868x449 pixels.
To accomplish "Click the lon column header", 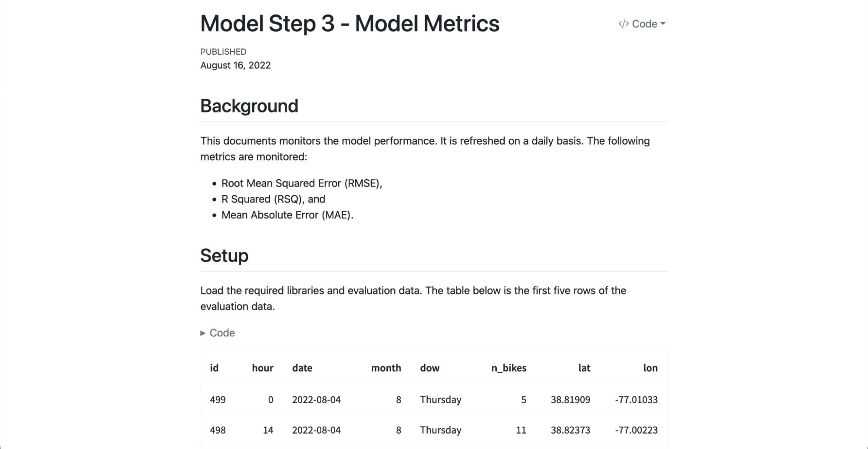I will [x=650, y=368].
